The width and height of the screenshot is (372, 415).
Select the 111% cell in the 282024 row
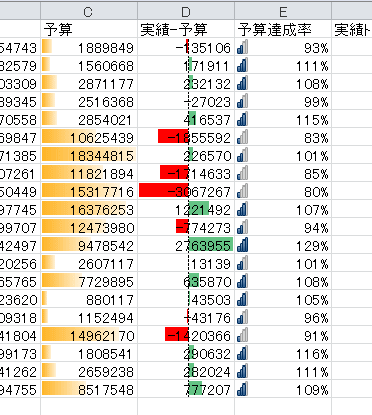point(283,371)
